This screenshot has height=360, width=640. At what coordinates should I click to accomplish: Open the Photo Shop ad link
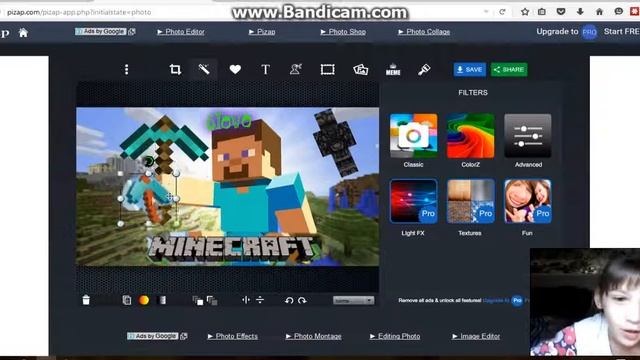[x=343, y=31]
